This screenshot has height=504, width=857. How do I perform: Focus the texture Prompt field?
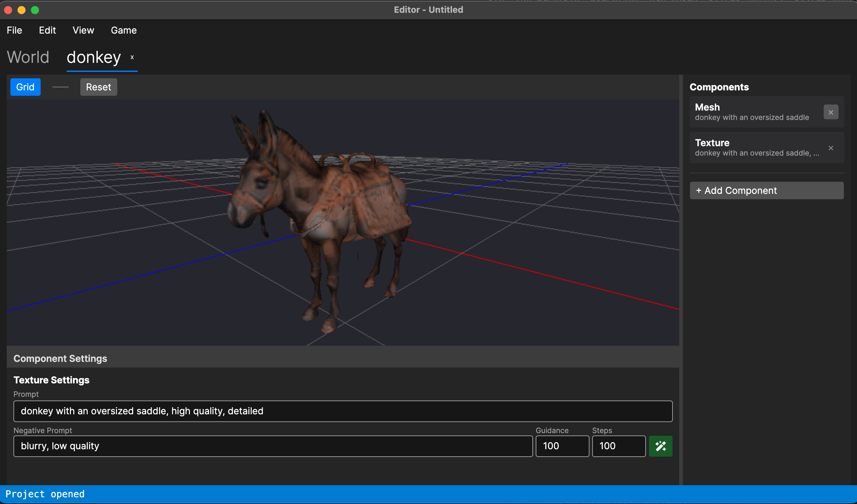(342, 411)
